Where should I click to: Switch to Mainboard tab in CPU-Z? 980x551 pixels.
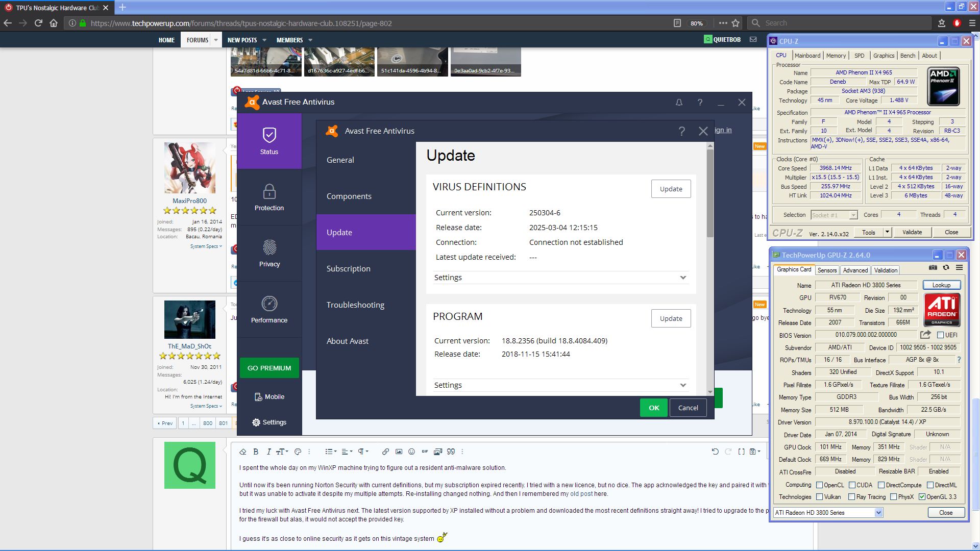[x=807, y=56]
